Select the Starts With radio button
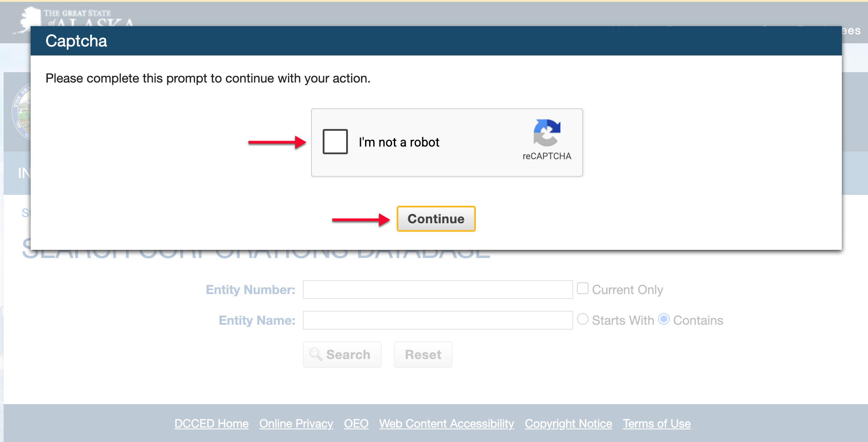The image size is (868, 442). pos(583,319)
